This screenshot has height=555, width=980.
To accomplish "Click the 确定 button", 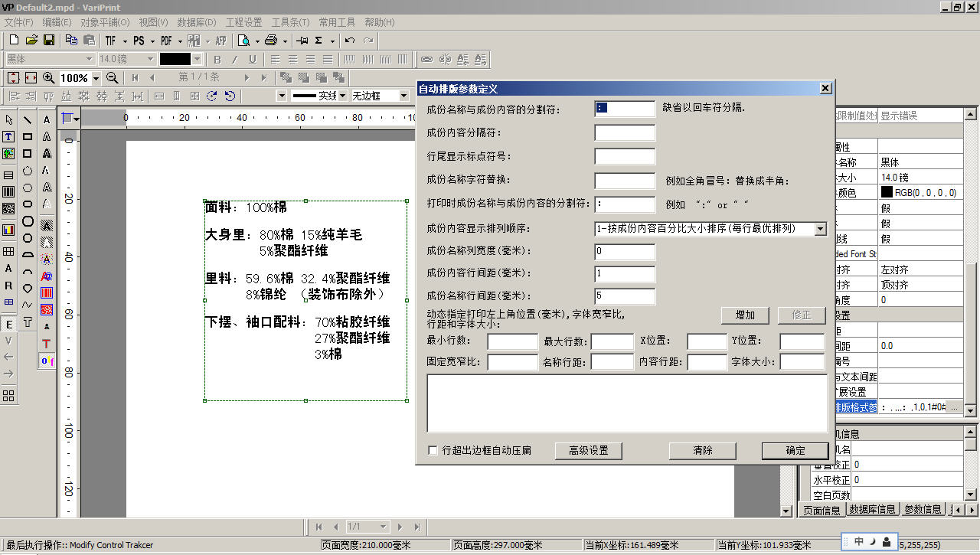I will 795,450.
